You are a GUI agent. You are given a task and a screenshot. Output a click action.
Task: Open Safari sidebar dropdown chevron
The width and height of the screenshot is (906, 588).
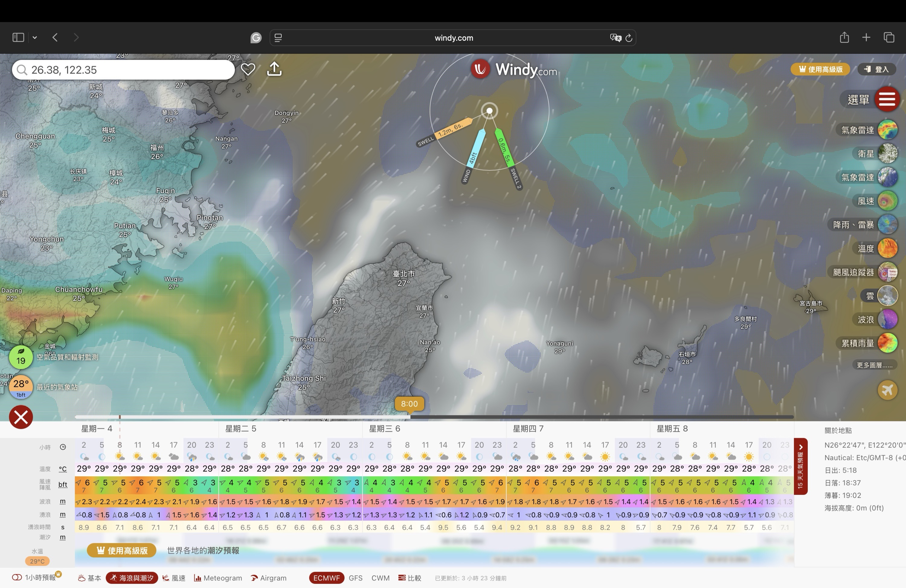pyautogui.click(x=35, y=37)
